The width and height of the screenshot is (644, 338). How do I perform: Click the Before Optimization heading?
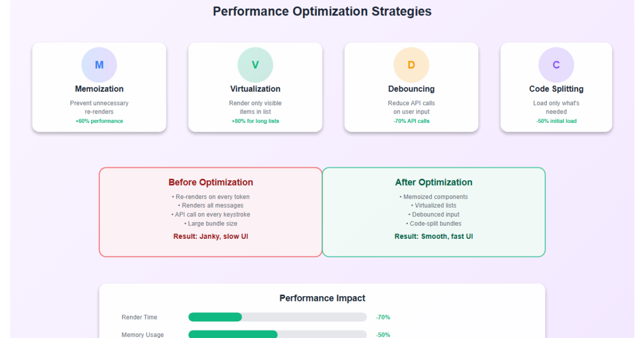pyautogui.click(x=210, y=182)
